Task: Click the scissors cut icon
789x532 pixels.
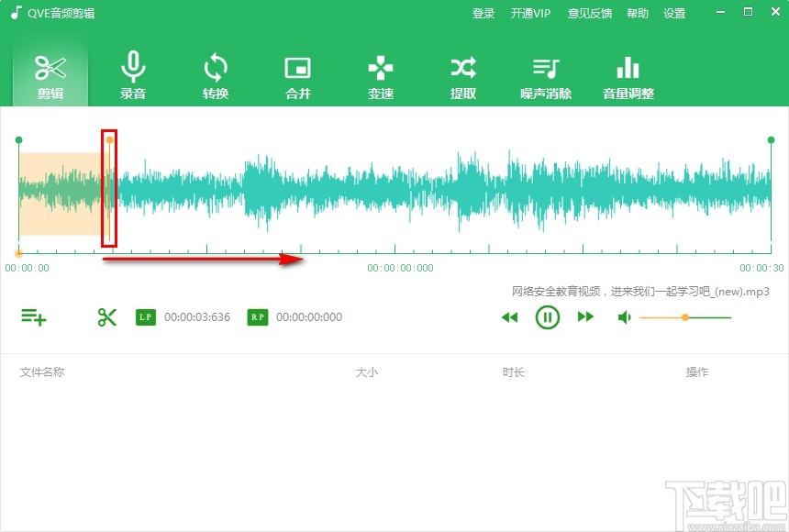Action: pos(107,317)
